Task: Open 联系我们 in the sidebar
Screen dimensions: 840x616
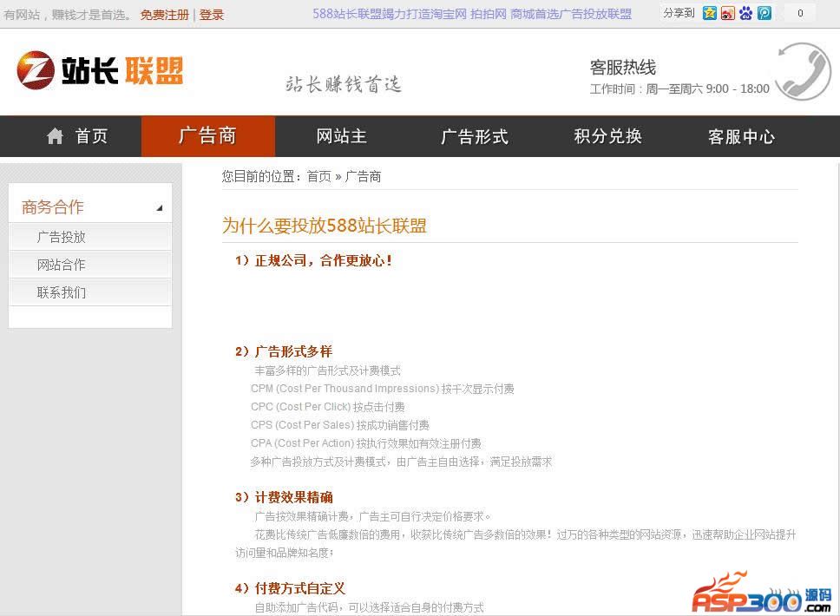Action: click(x=90, y=292)
